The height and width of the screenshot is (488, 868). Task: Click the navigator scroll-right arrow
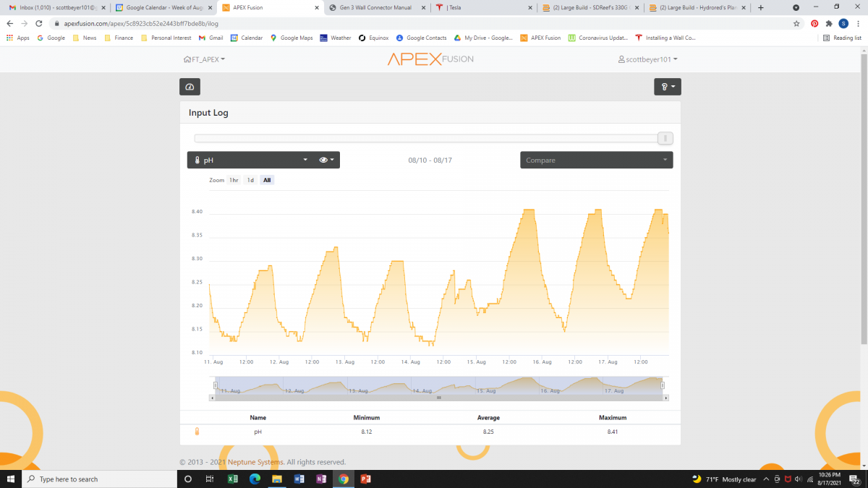pos(666,398)
